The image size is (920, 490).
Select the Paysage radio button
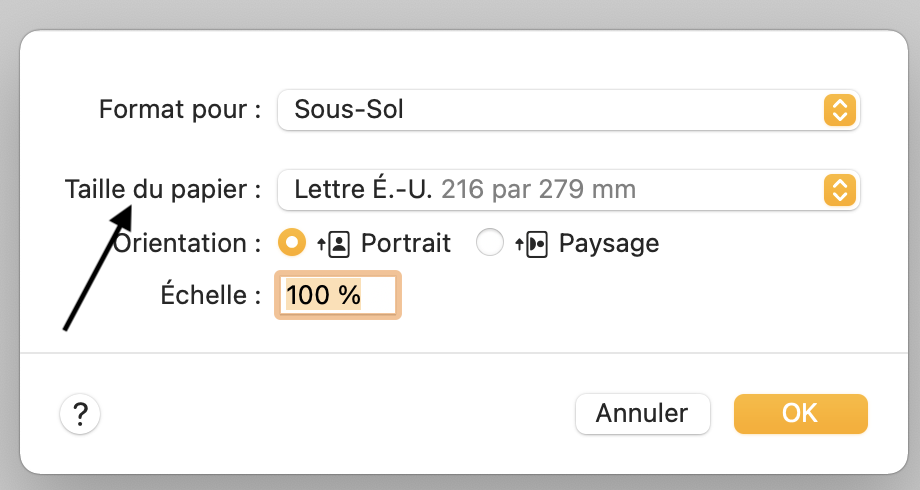click(x=490, y=243)
